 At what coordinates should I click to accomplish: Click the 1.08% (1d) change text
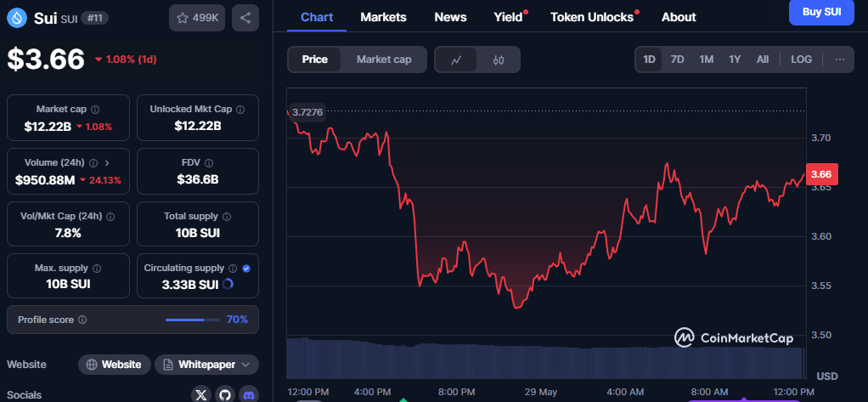(x=130, y=59)
